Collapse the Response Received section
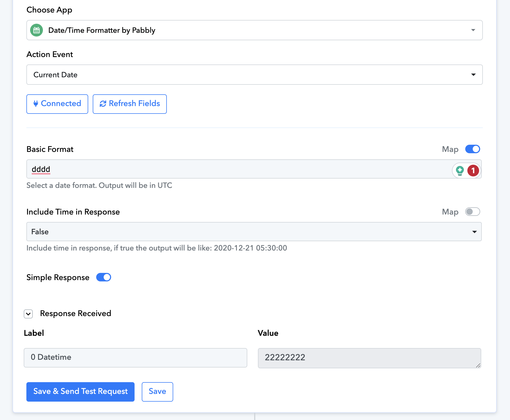The height and width of the screenshot is (420, 510). (28, 314)
